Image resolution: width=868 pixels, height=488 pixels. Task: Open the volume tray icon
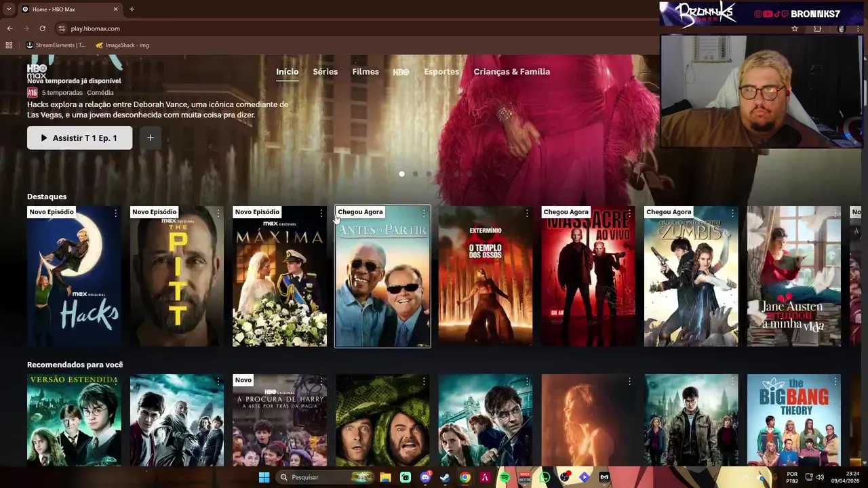(x=821, y=477)
